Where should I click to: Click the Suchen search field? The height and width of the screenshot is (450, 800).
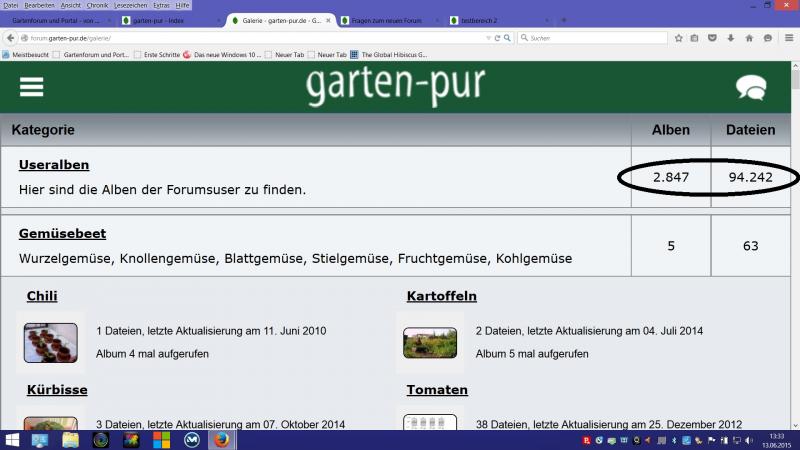[x=590, y=38]
